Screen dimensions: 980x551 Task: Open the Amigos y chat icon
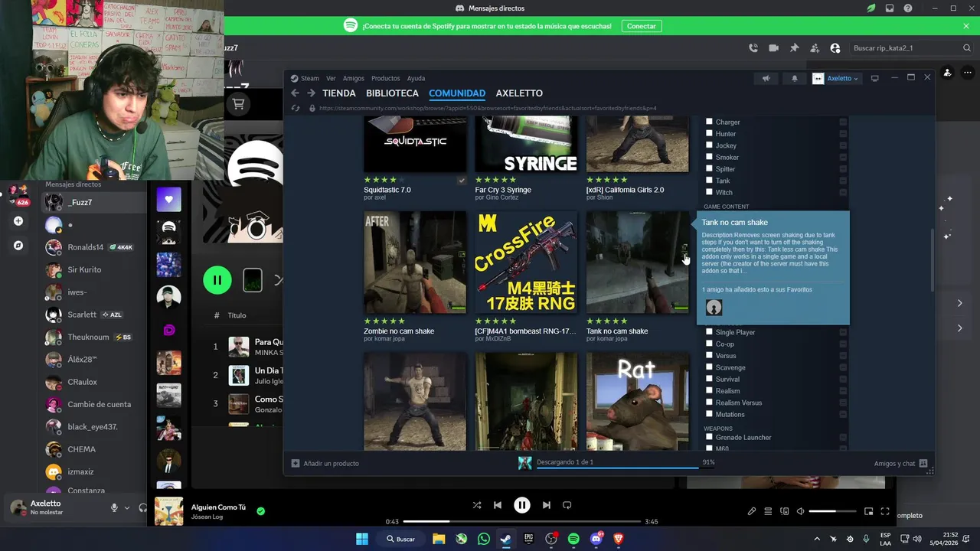923,463
